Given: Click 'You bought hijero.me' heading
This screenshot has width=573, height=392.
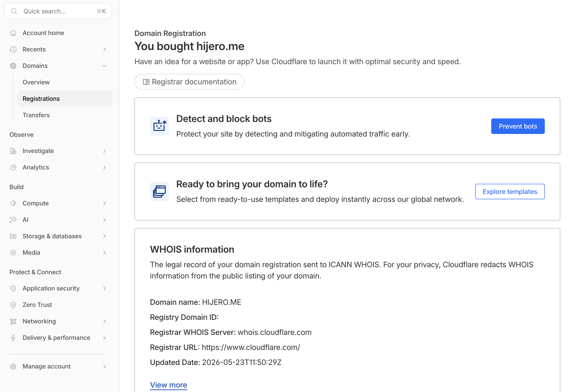Looking at the screenshot, I should pos(189,46).
